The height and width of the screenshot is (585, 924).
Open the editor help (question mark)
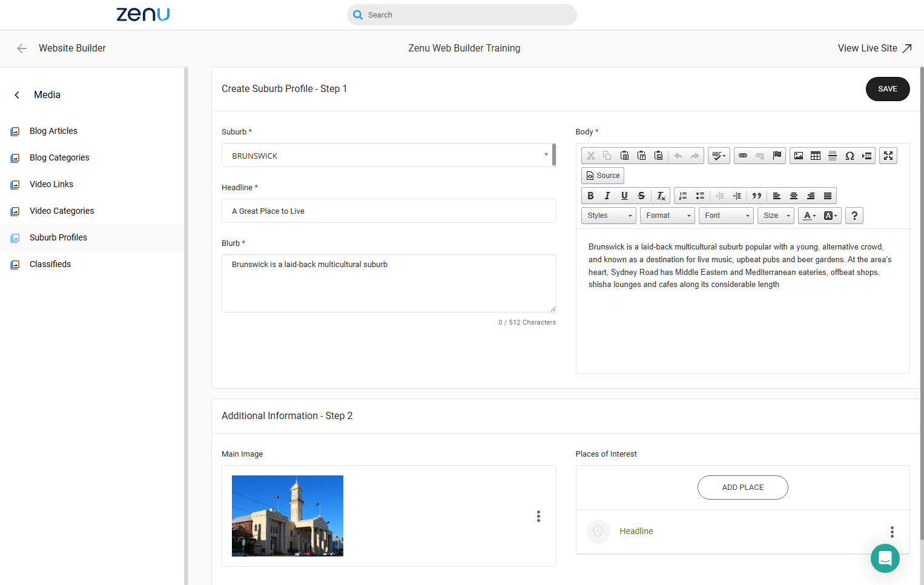click(854, 216)
